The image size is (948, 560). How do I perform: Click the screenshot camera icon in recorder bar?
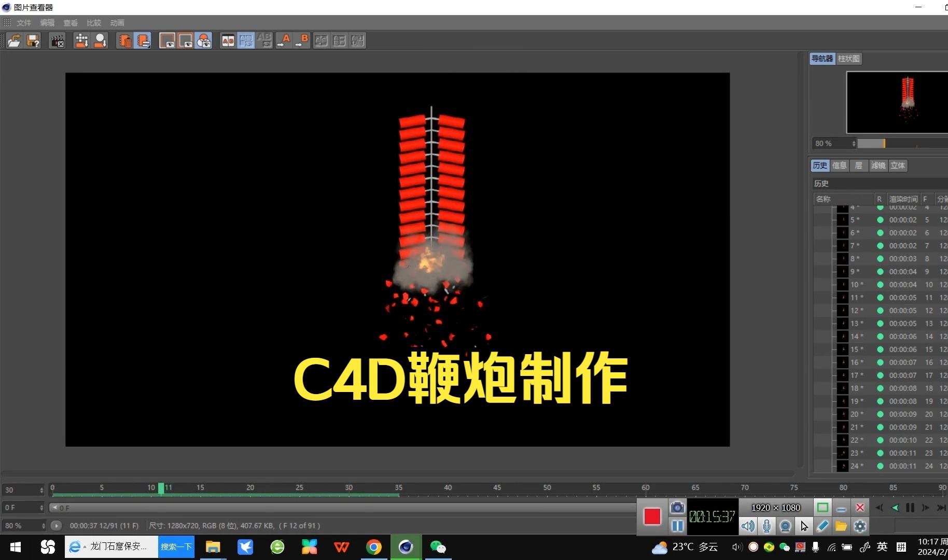pos(678,508)
